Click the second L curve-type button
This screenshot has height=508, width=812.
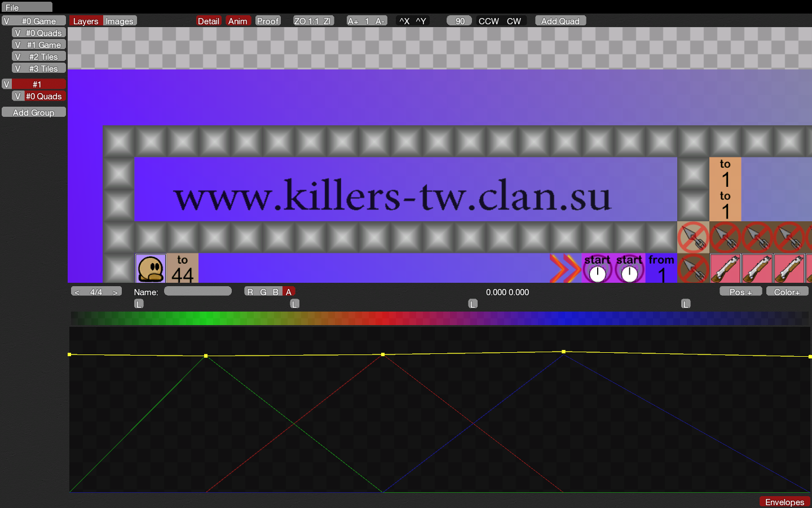pos(294,304)
